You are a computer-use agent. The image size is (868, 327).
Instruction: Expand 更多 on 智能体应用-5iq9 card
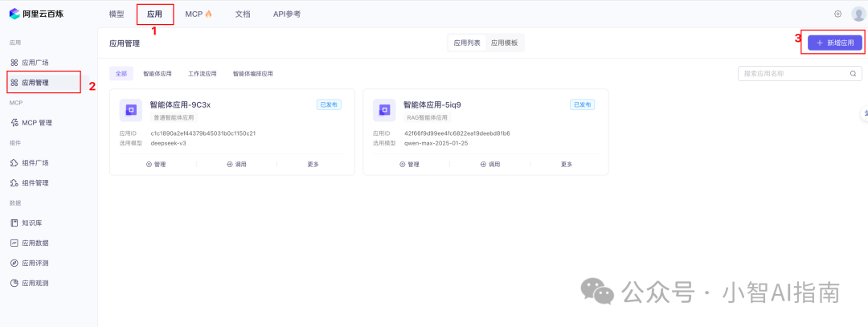coord(567,164)
